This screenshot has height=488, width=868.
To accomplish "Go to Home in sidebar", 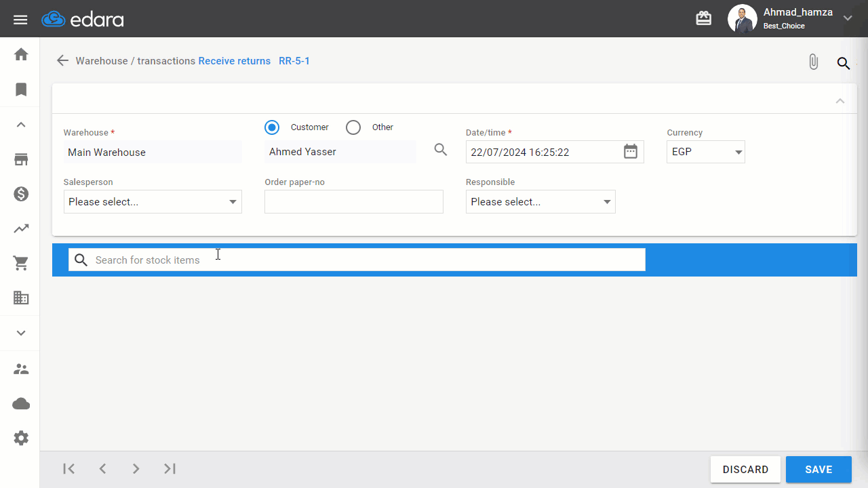I will [x=21, y=54].
